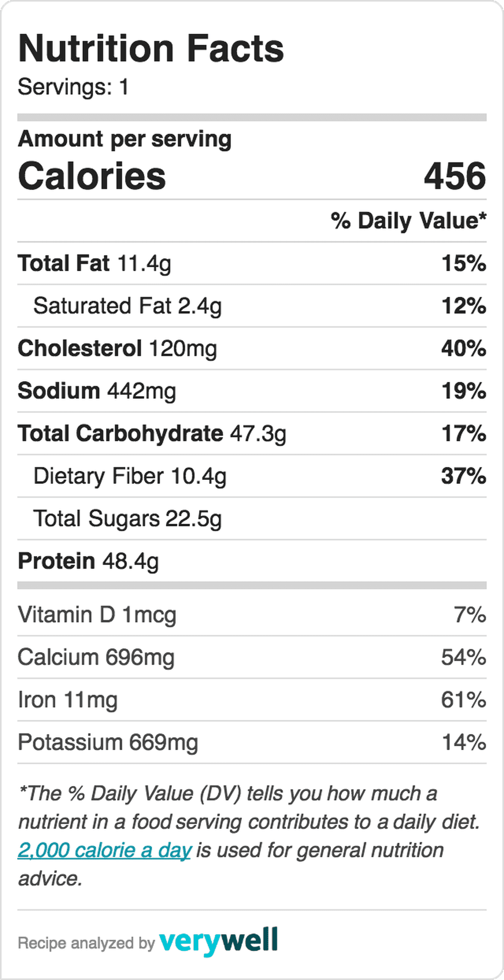Select the Total Sugars 22.5g line
The image size is (504, 980).
click(252, 519)
